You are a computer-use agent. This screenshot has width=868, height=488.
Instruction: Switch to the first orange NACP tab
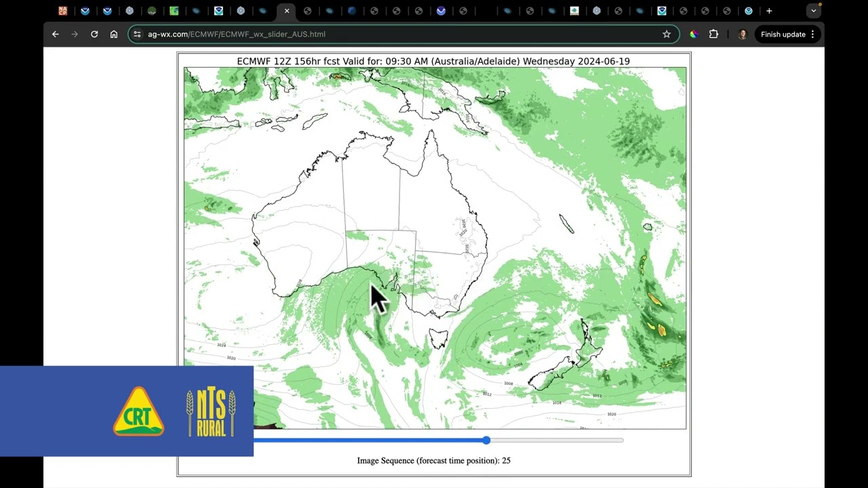(x=63, y=11)
